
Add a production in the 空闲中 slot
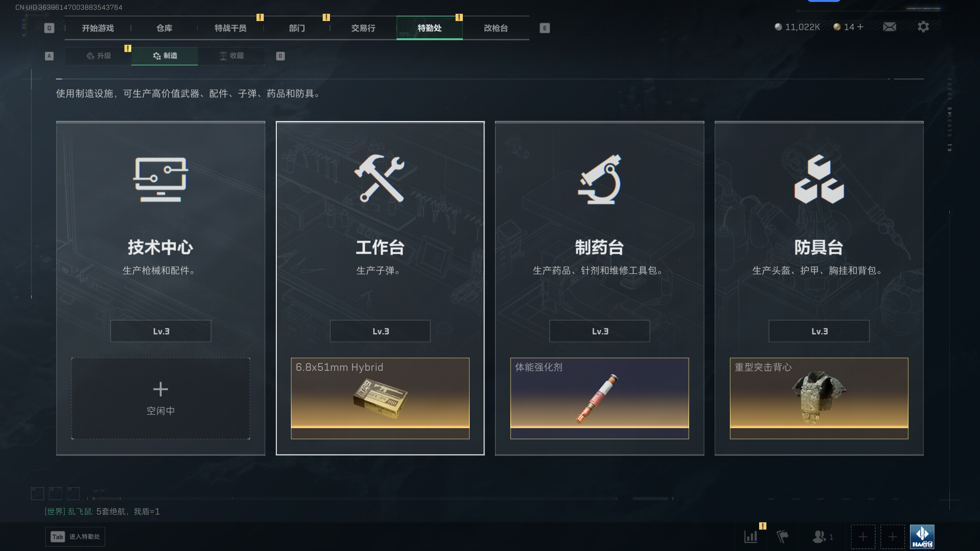click(x=160, y=398)
